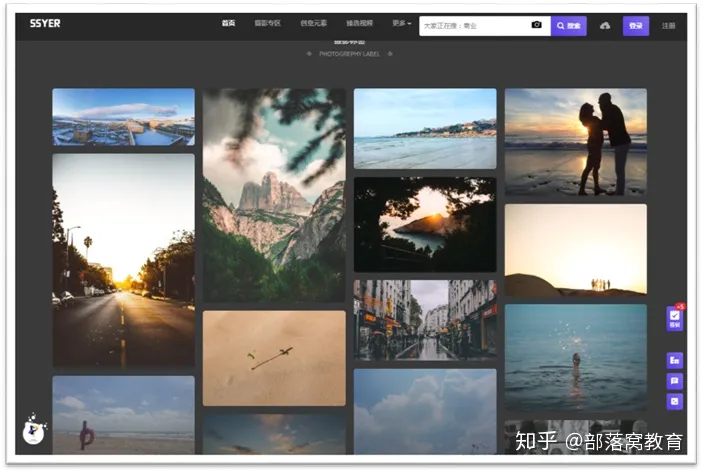
Task: Open the sign-in checklist widget with +5 badge
Action: pyautogui.click(x=675, y=319)
